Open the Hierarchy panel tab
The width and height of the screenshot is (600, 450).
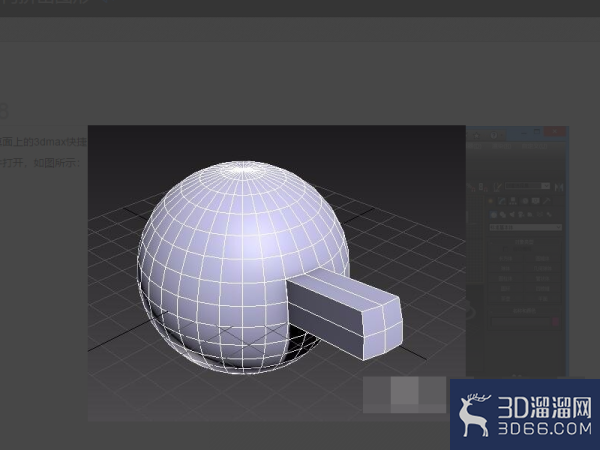tap(513, 201)
